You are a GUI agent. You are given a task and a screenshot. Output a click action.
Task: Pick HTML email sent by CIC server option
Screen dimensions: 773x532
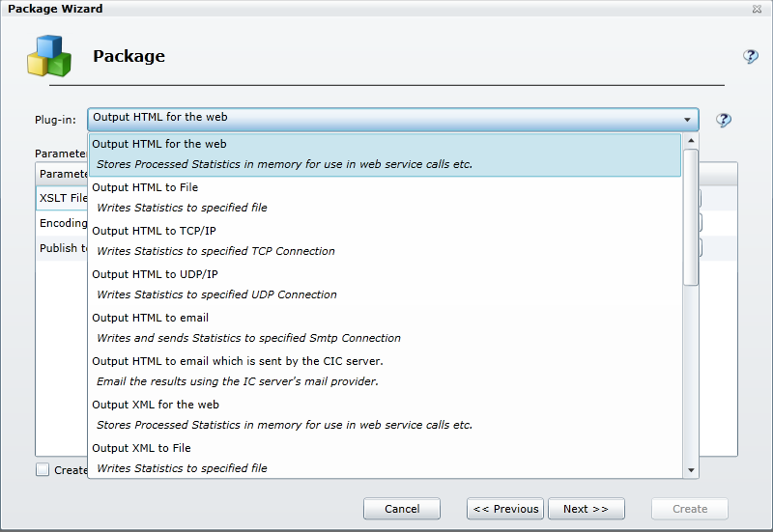(x=385, y=372)
